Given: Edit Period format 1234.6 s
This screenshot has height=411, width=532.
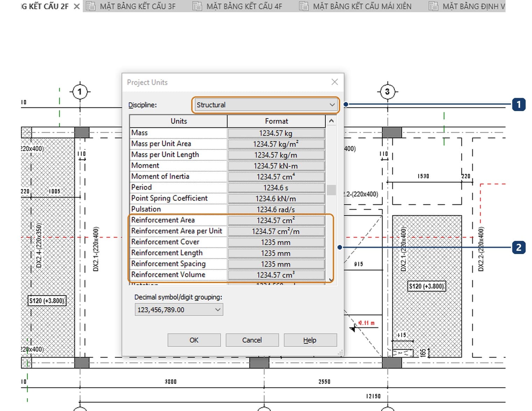Looking at the screenshot, I should (x=276, y=187).
